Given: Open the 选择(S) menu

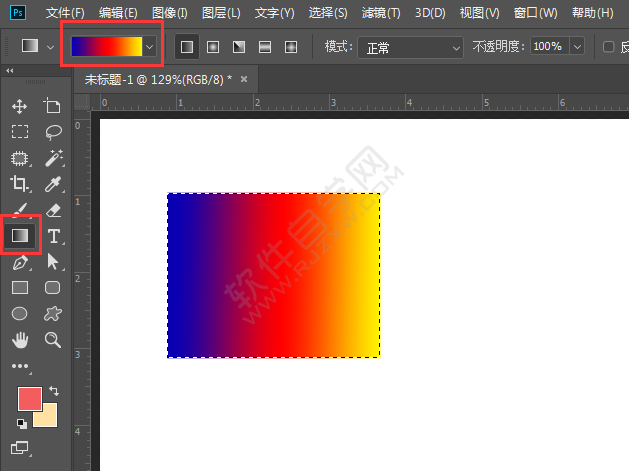Looking at the screenshot, I should pos(328,13).
